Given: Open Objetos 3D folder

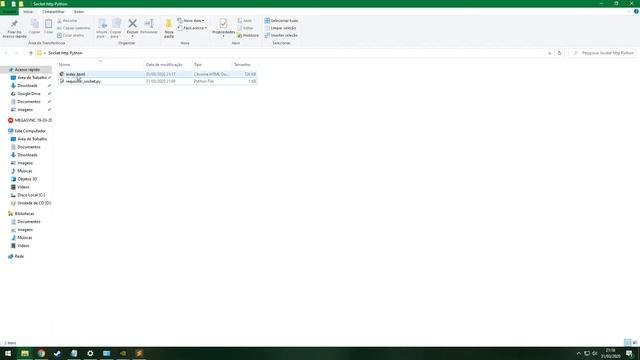Looking at the screenshot, I should pyautogui.click(x=27, y=179).
